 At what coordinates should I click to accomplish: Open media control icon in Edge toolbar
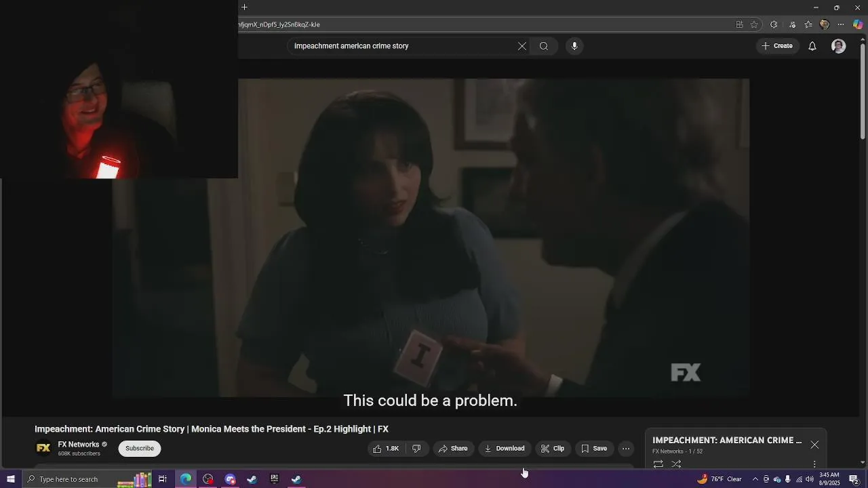click(x=791, y=24)
